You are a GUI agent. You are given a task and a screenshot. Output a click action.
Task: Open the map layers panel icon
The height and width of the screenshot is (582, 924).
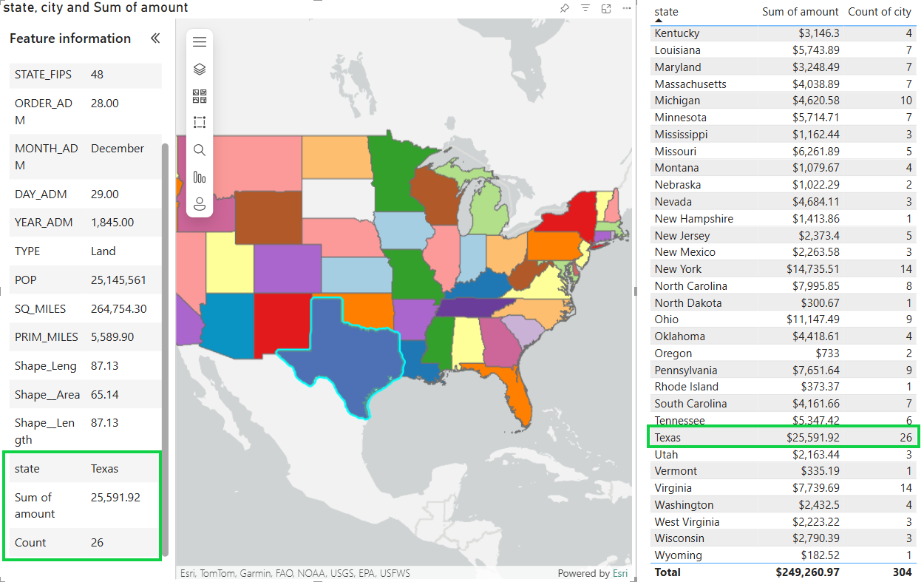(x=200, y=68)
